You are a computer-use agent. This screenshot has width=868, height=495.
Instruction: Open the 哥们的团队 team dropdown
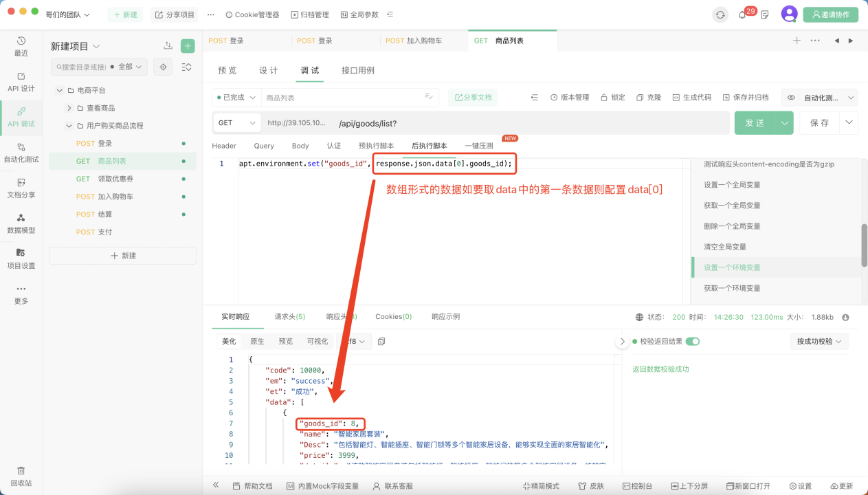[x=68, y=14]
